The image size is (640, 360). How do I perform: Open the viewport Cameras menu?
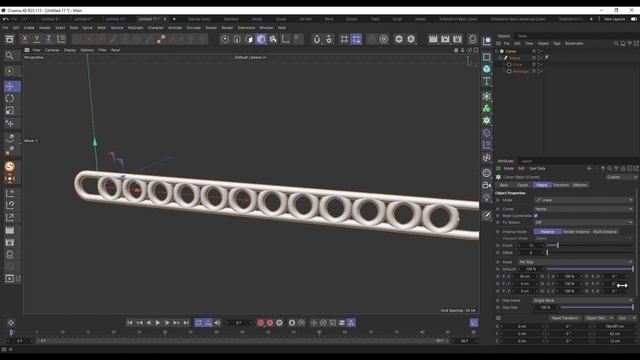tap(52, 50)
